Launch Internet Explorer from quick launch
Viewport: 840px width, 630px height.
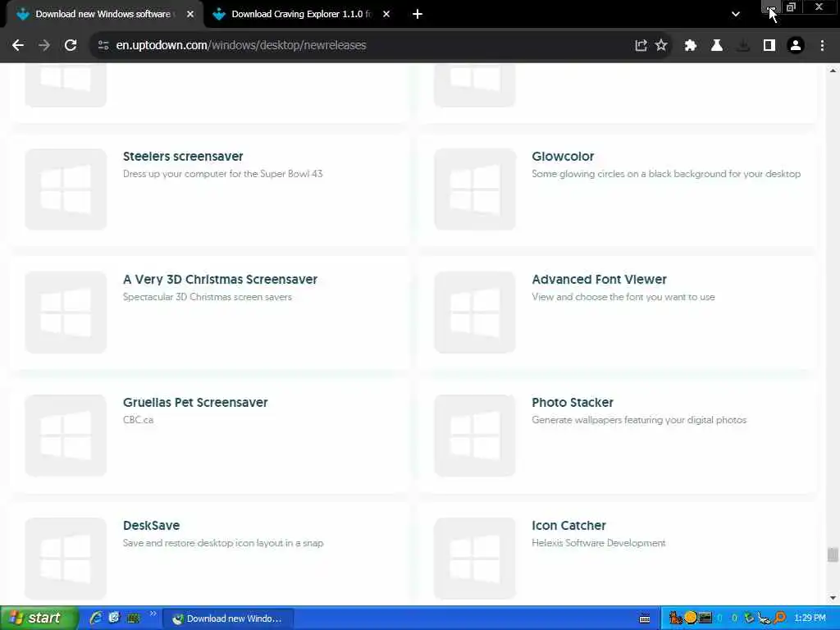tap(95, 619)
